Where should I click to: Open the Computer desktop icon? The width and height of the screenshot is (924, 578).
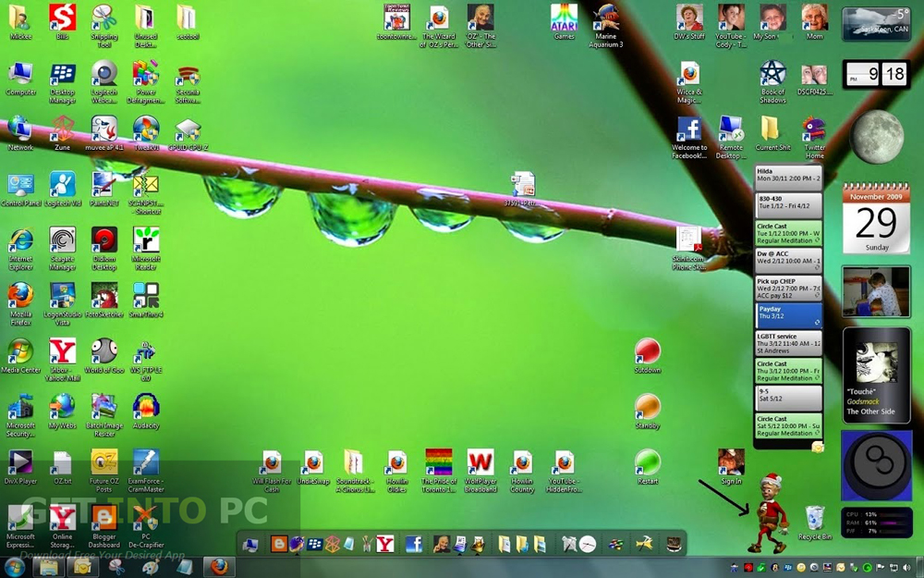(x=20, y=79)
